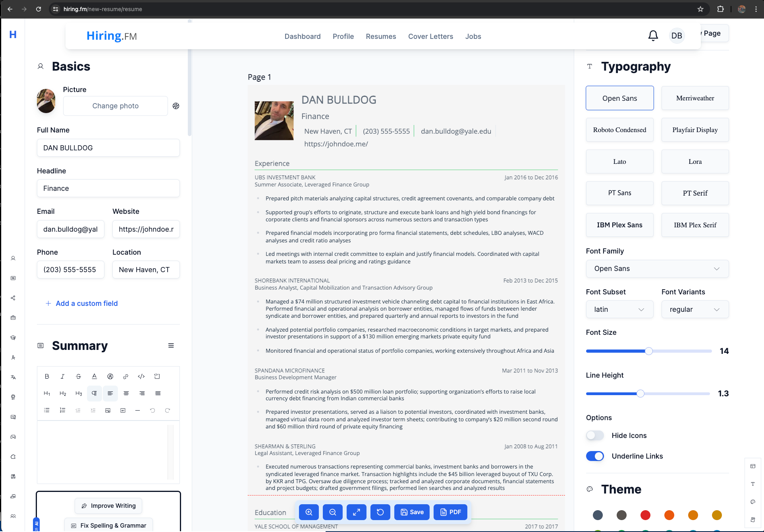The width and height of the screenshot is (764, 532).
Task: Open the DB user avatar menu
Action: pos(677,36)
